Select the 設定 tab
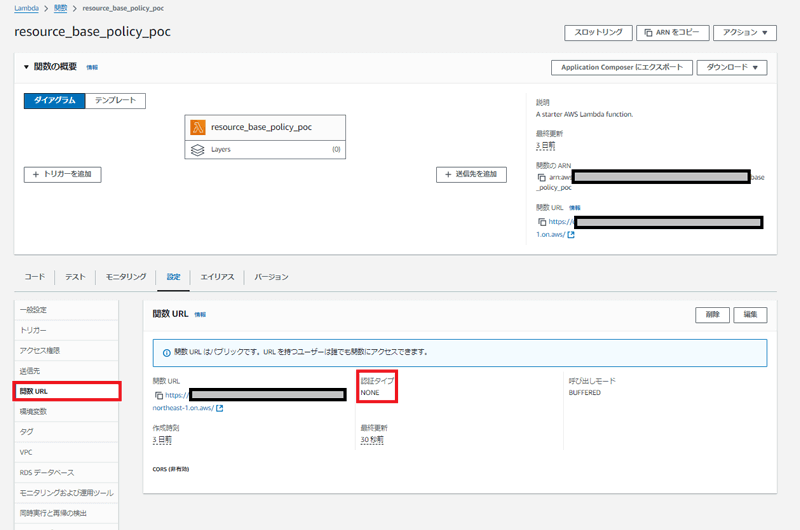The image size is (800, 530). coord(173,277)
